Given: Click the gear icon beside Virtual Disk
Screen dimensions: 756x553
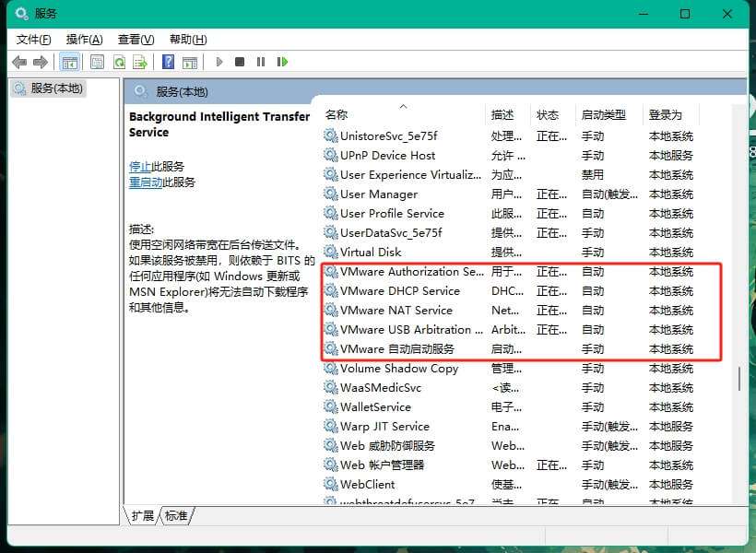Looking at the screenshot, I should pos(331,252).
